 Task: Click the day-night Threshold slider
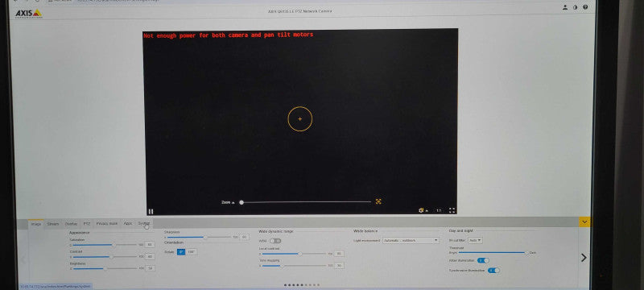pyautogui.click(x=493, y=253)
